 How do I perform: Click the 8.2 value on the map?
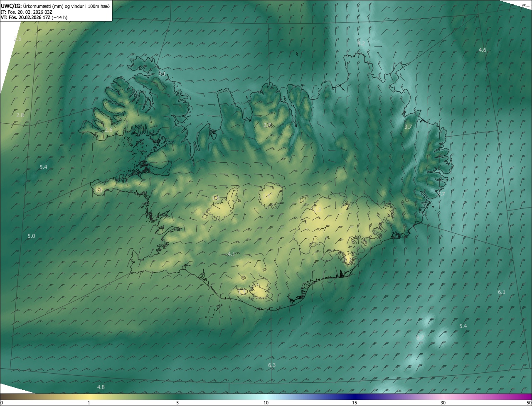pyautogui.click(x=362, y=43)
